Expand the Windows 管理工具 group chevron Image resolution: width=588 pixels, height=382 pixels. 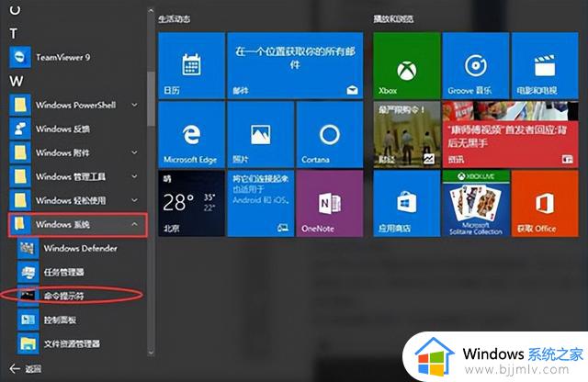(x=134, y=176)
